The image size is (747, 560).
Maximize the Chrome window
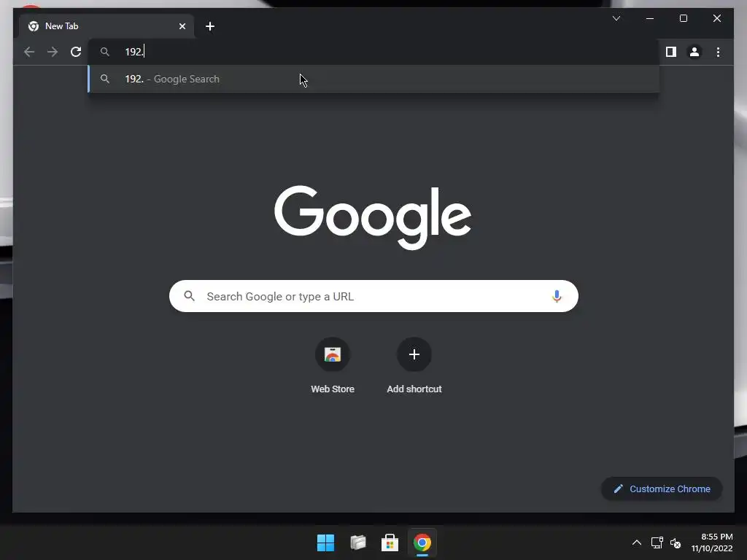click(x=683, y=18)
